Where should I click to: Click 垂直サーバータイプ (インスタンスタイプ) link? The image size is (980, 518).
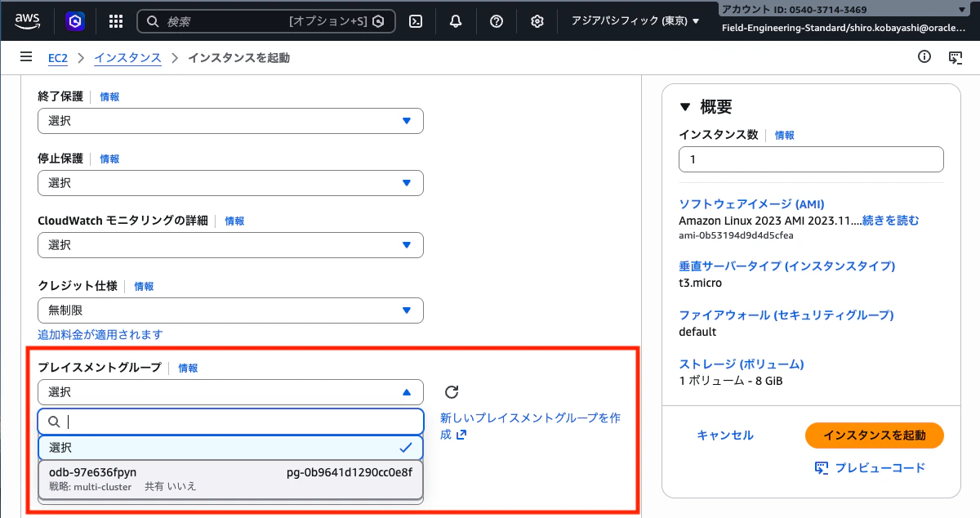pos(787,266)
